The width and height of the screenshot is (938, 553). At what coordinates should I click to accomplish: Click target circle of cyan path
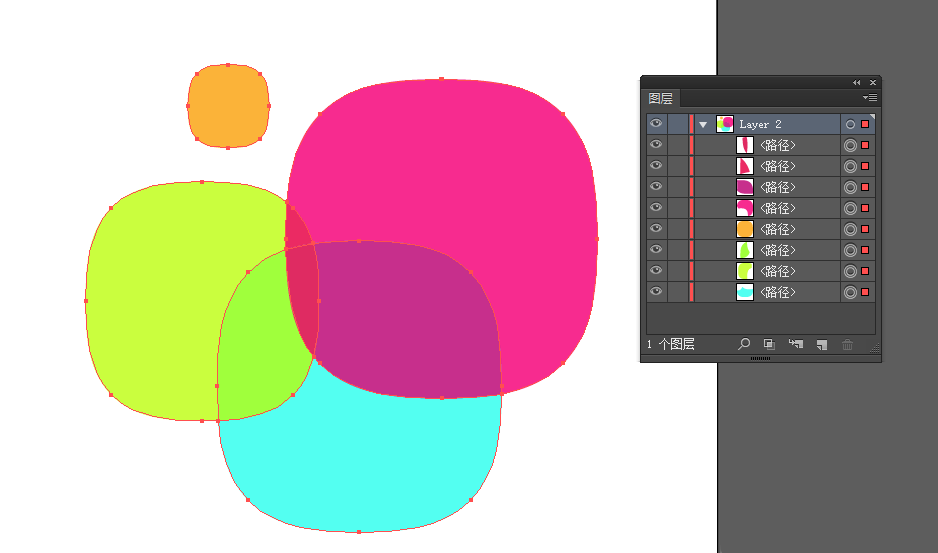tap(850, 292)
